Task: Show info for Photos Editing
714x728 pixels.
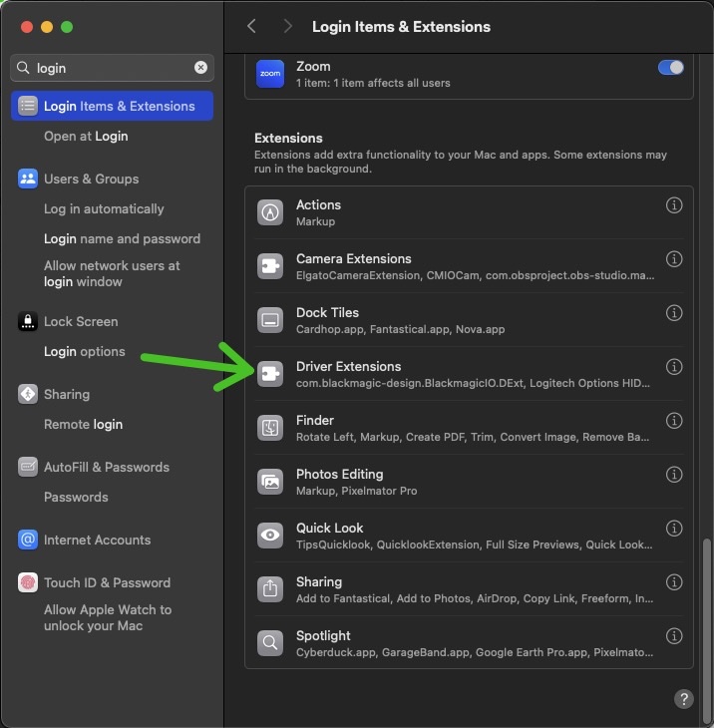Action: click(673, 474)
